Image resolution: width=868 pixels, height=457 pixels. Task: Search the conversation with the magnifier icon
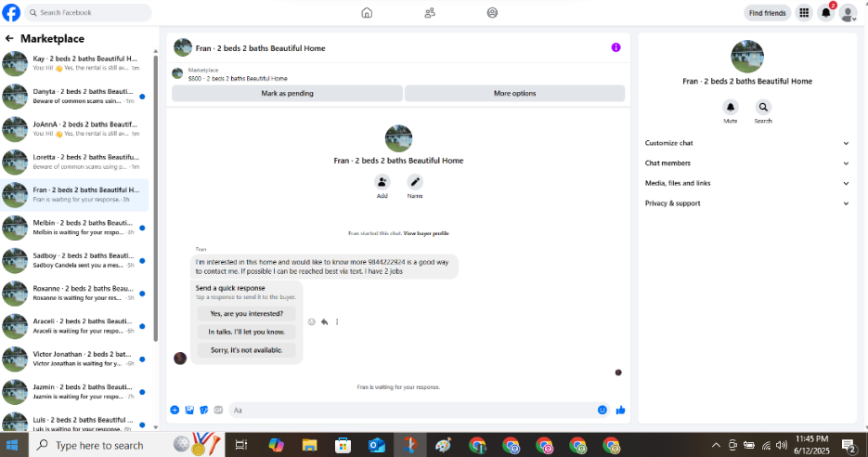763,107
